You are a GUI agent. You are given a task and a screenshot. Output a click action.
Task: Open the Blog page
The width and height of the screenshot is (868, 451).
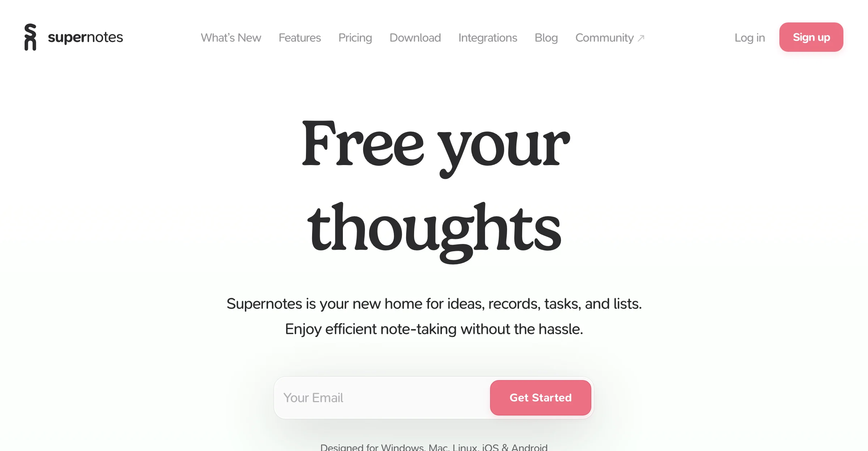point(546,37)
